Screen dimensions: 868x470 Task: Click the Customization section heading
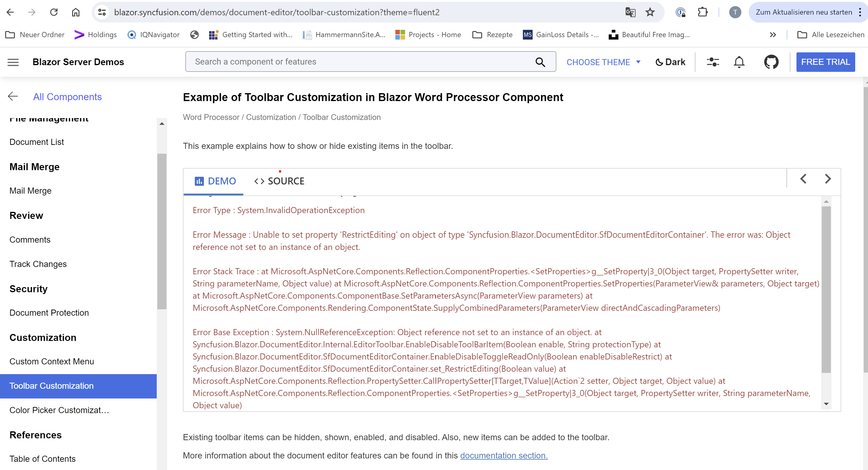pyautogui.click(x=43, y=337)
